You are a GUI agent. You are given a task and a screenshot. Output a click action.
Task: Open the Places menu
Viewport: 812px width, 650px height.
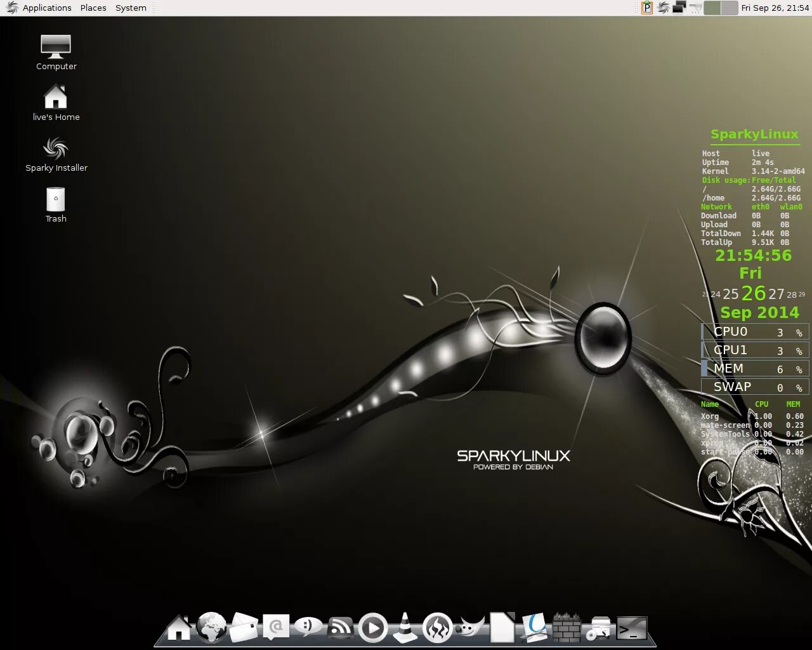[x=93, y=8]
